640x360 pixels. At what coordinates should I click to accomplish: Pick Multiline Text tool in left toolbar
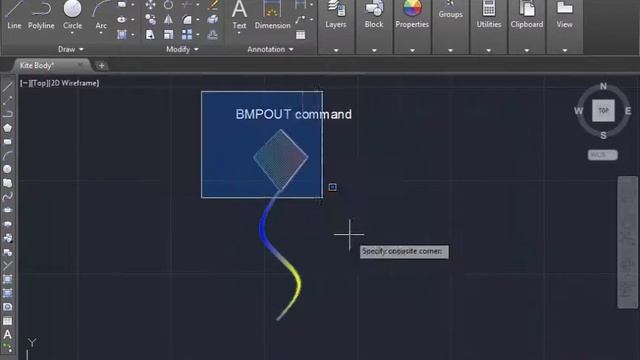click(x=7, y=335)
